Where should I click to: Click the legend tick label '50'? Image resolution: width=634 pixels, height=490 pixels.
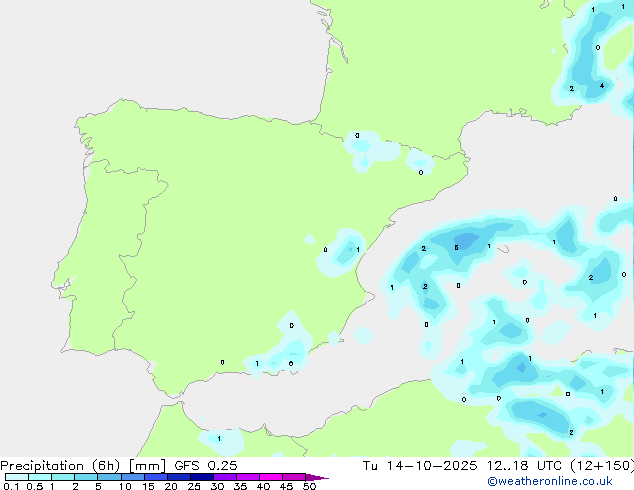coord(309,486)
